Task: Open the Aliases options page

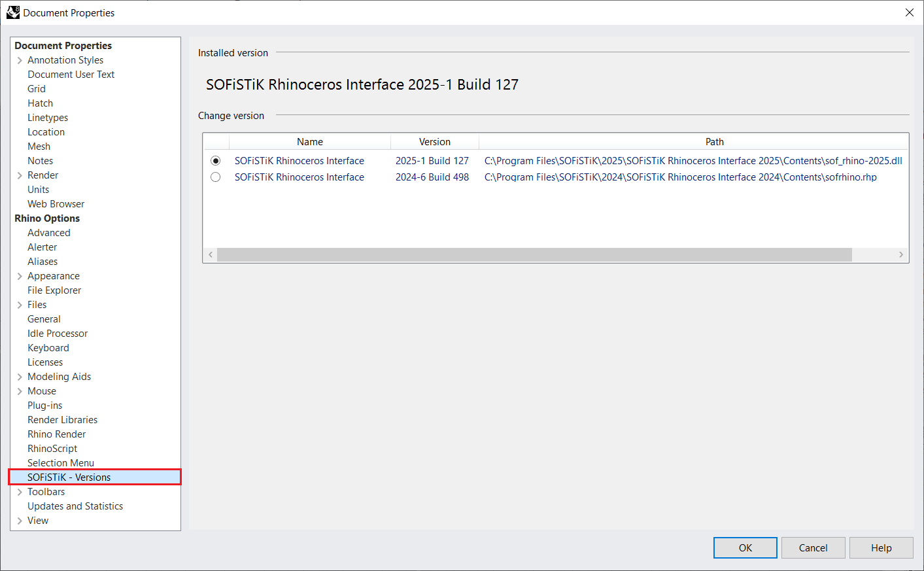Action: (43, 262)
